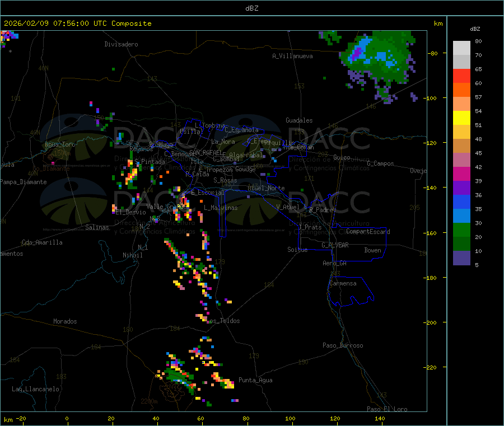Image resolution: width=504 pixels, height=426 pixels.
Task: Select the A_Villanueva map label
Action: tap(292, 56)
